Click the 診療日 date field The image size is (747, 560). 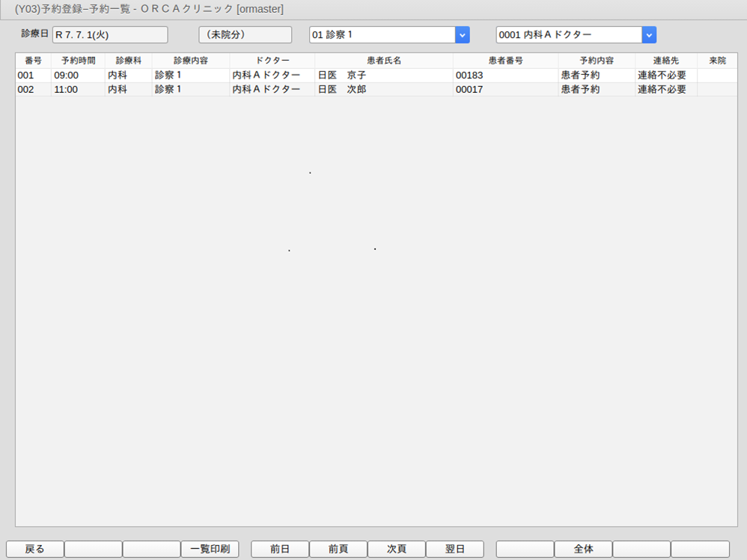(x=110, y=35)
